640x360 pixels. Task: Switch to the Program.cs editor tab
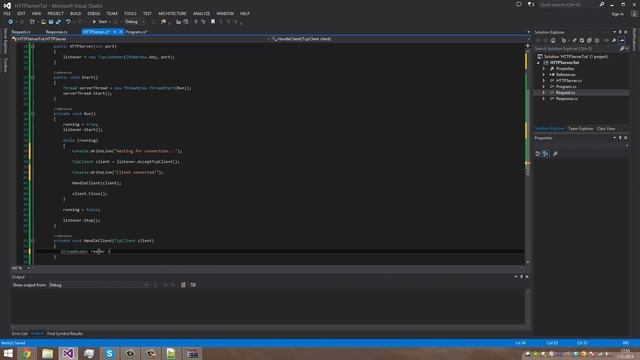pyautogui.click(x=136, y=32)
